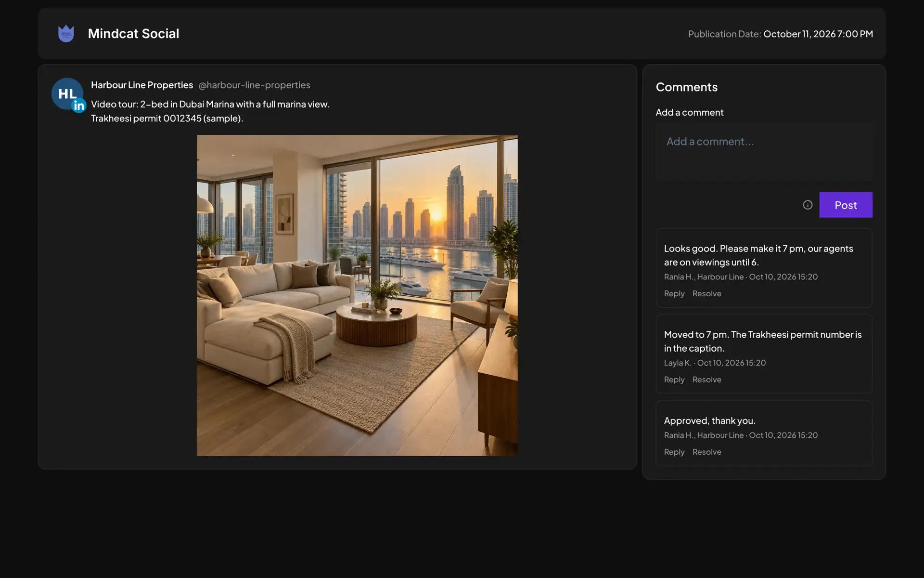
Task: Resolve the 'Moved to 7 pm' comment
Action: pos(706,380)
